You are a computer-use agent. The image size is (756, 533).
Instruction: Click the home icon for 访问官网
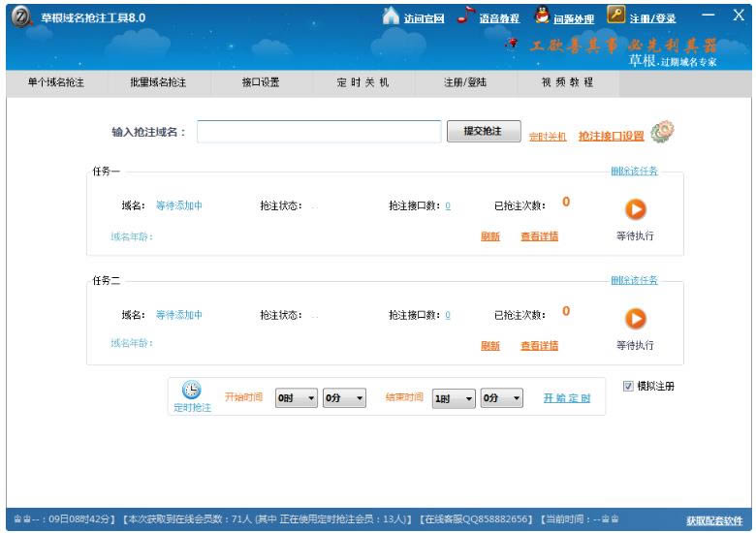pyautogui.click(x=391, y=16)
